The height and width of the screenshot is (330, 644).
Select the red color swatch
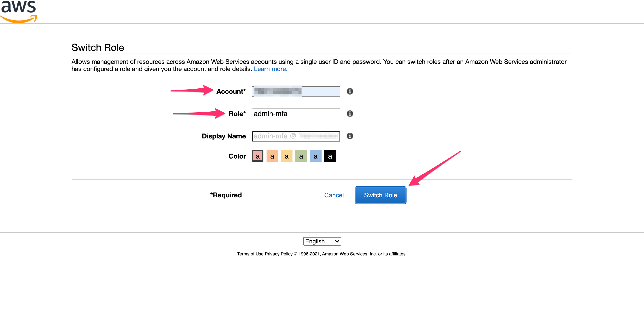258,156
